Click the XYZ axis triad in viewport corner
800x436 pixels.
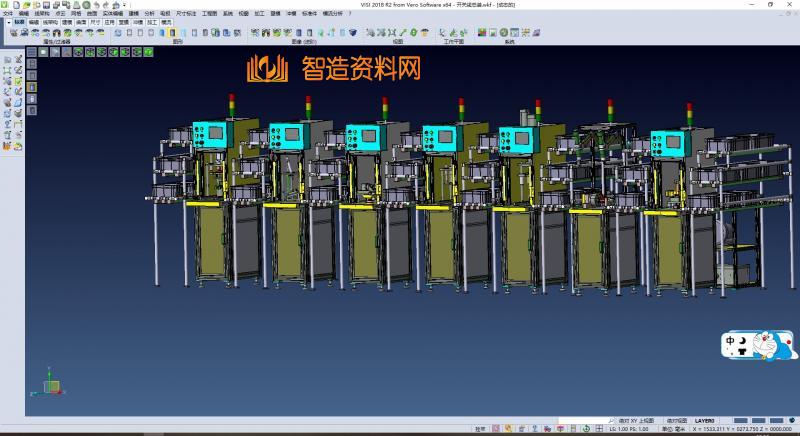point(51,384)
